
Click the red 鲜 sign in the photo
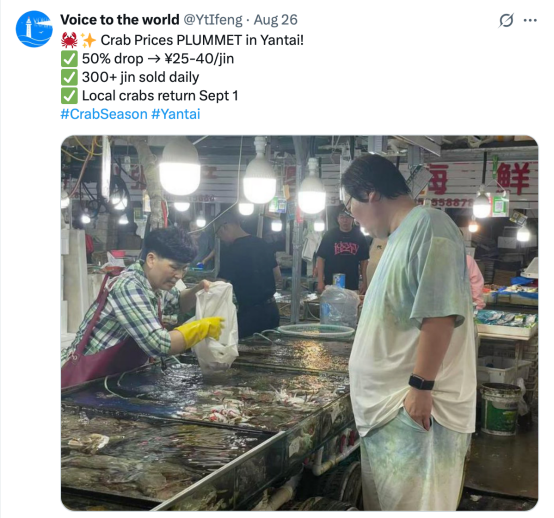[x=515, y=178]
